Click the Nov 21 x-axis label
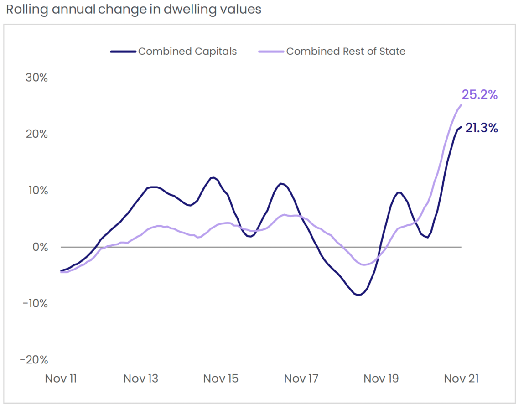This screenshot has height=420, width=529. point(461,379)
